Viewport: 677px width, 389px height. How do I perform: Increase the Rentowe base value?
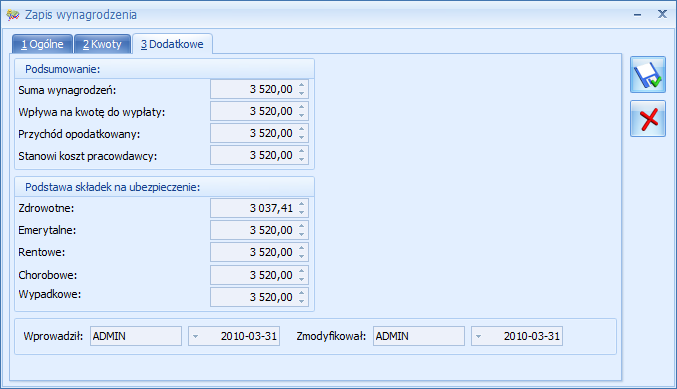301,248
